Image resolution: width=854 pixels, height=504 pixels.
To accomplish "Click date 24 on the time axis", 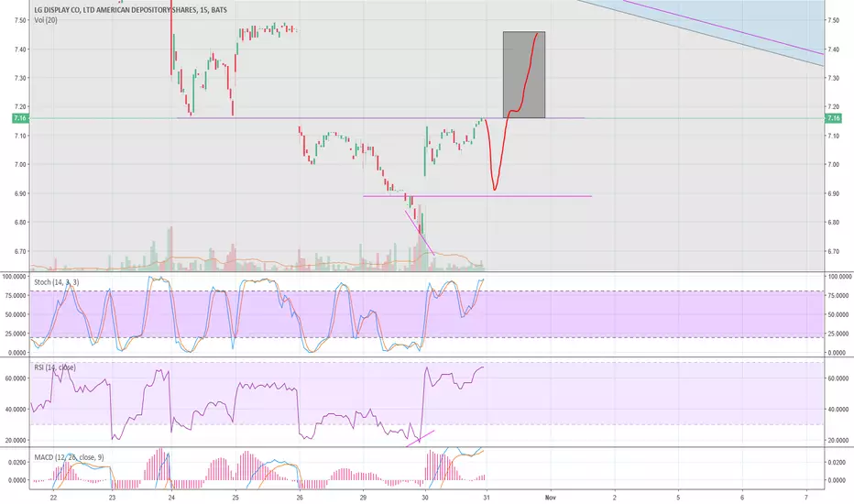I will (171, 498).
